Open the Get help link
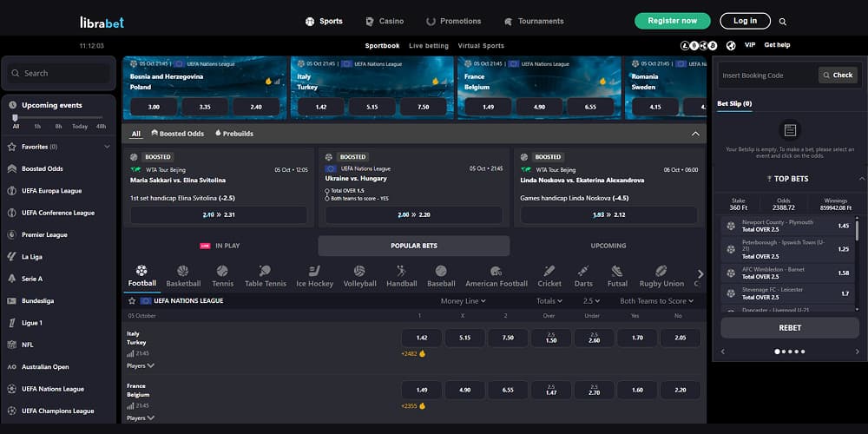Image resolution: width=868 pixels, height=434 pixels. click(x=777, y=45)
